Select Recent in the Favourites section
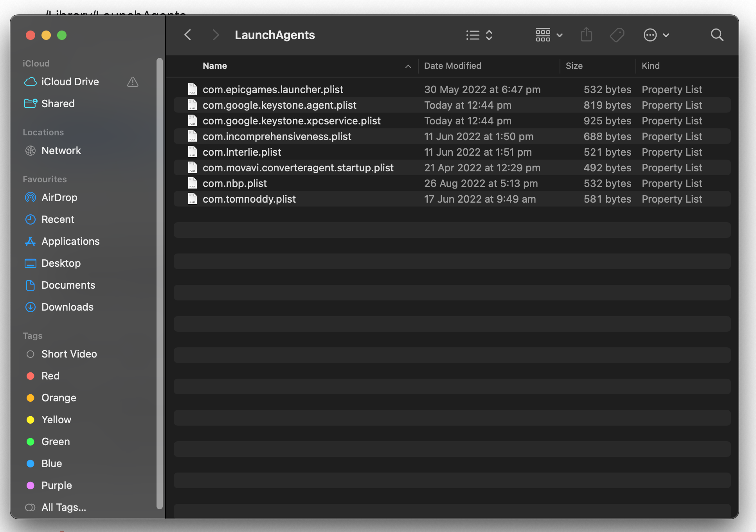 point(58,219)
